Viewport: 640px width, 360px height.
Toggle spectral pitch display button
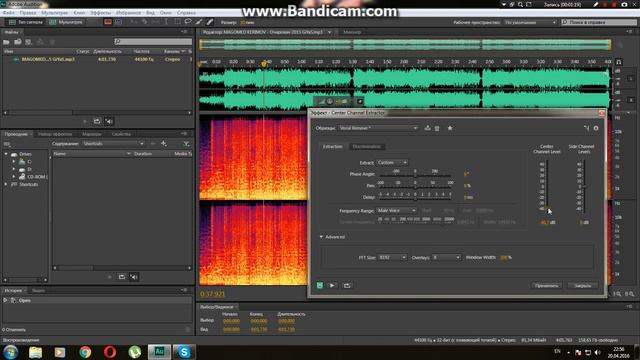118,22
